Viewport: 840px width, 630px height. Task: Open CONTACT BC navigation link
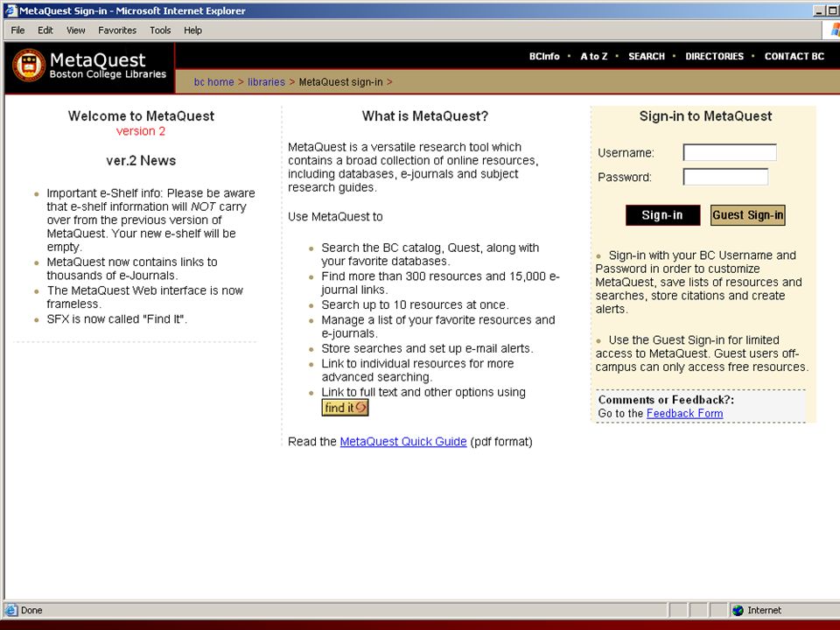click(794, 56)
